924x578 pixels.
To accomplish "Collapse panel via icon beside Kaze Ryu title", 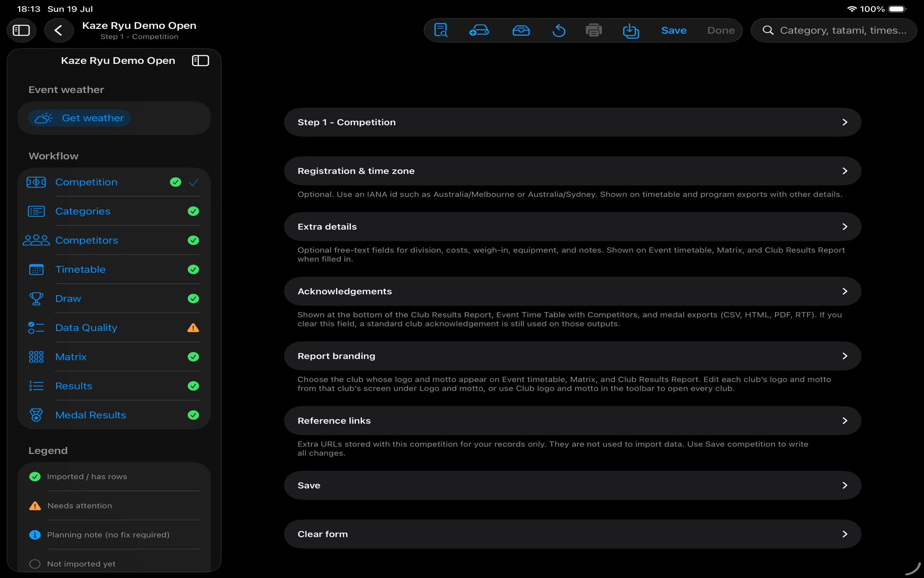I will point(200,60).
